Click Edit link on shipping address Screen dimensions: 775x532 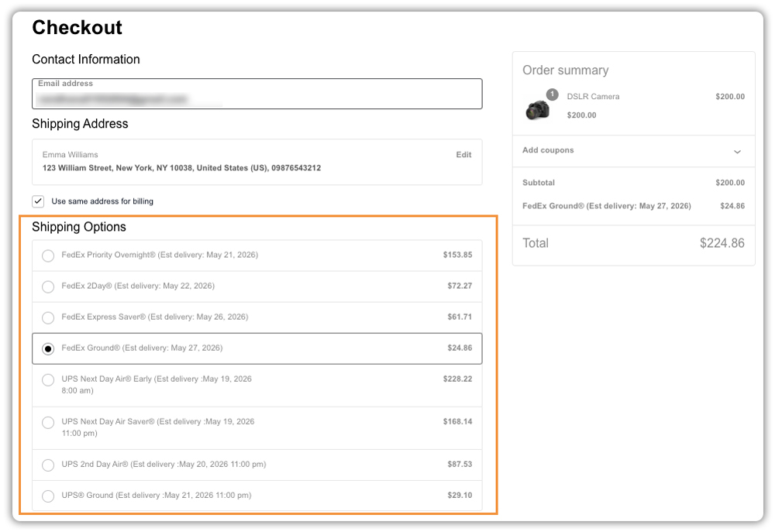pos(463,155)
